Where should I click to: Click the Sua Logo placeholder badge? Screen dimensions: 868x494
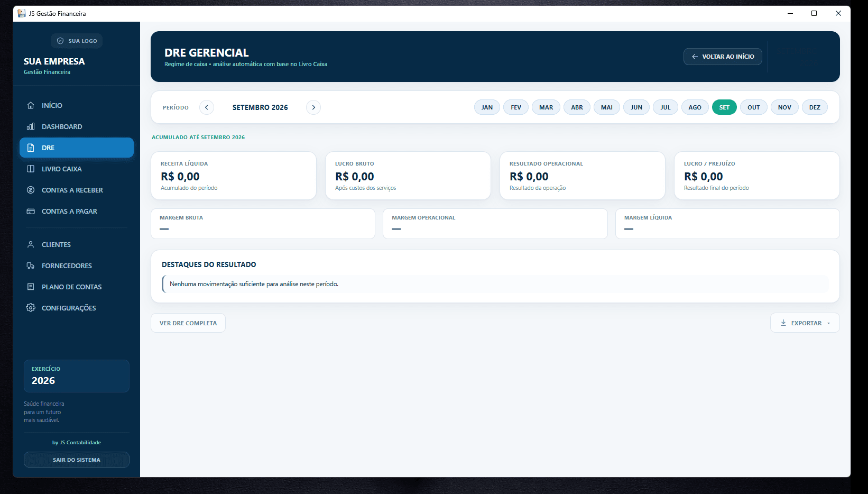(77, 41)
